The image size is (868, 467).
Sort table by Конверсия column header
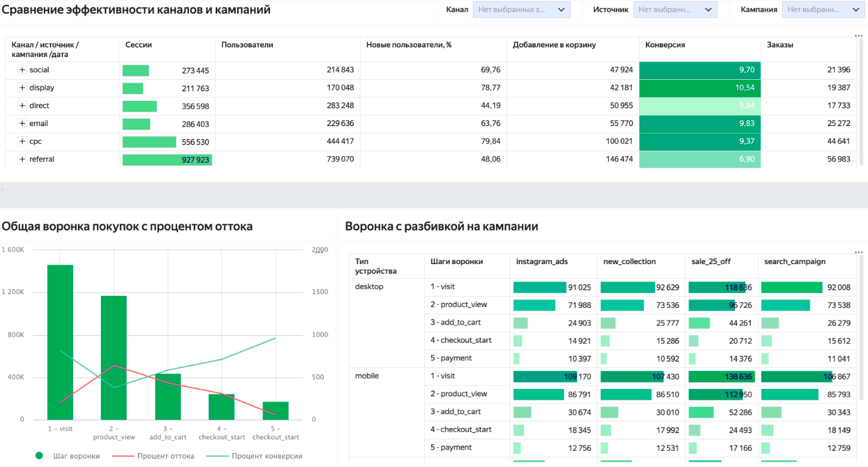click(665, 45)
